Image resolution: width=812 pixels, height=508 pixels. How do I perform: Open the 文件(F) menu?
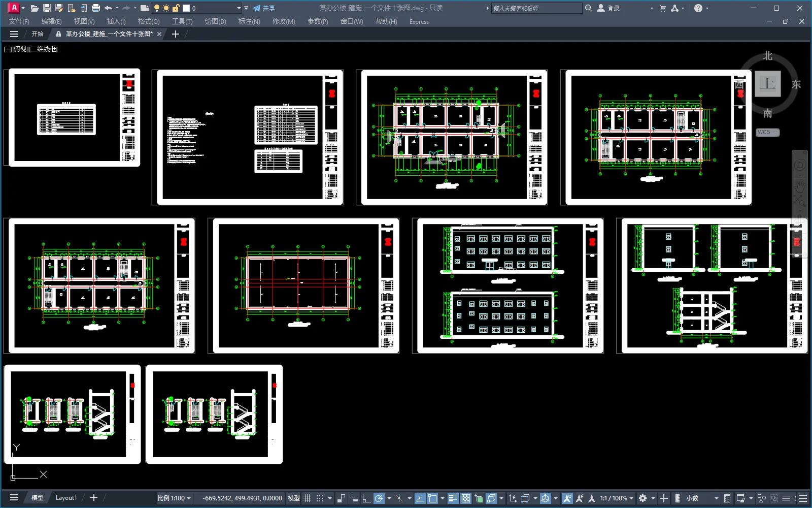click(19, 21)
